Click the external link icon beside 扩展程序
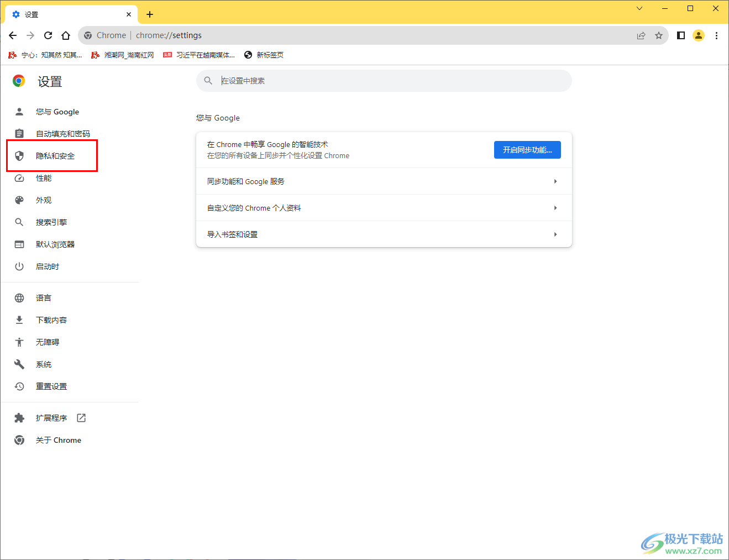Viewport: 729px width, 560px height. click(x=81, y=418)
